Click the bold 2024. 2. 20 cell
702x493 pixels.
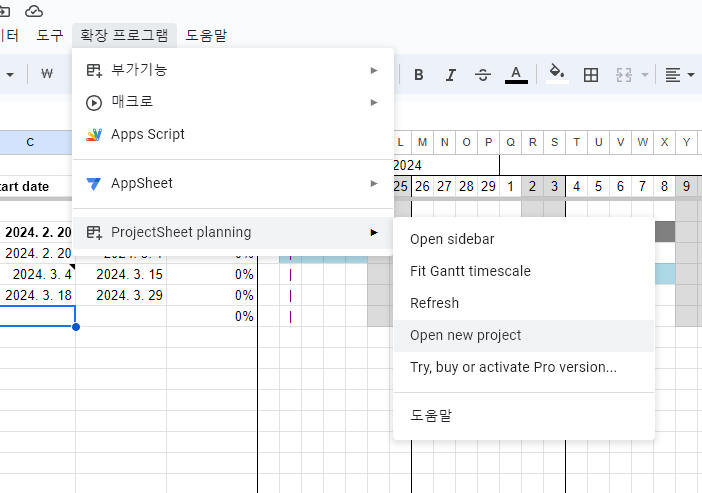point(38,232)
